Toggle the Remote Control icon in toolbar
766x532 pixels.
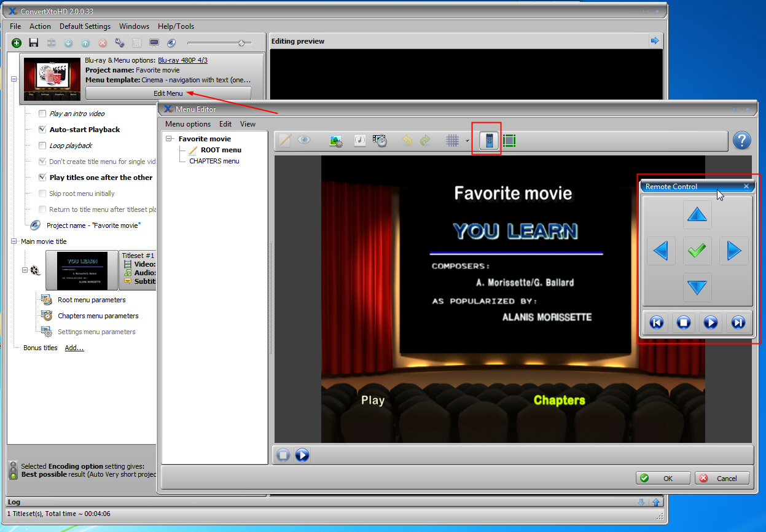click(x=489, y=141)
